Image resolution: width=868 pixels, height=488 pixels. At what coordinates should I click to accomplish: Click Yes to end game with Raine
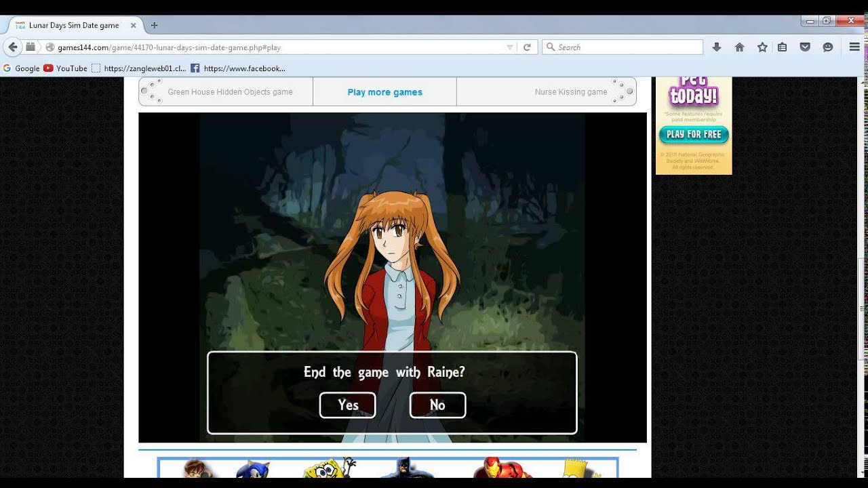(347, 405)
